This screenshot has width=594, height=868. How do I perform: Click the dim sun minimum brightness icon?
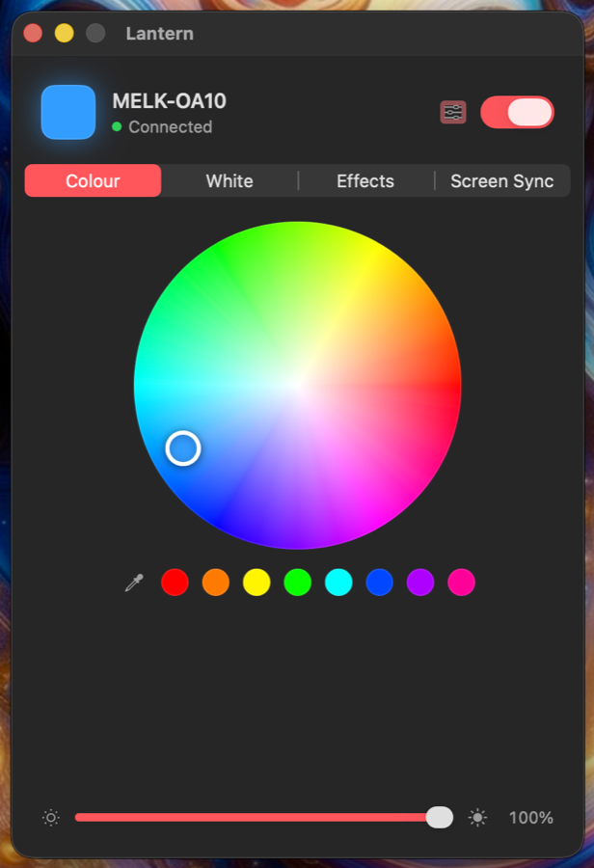coord(51,818)
